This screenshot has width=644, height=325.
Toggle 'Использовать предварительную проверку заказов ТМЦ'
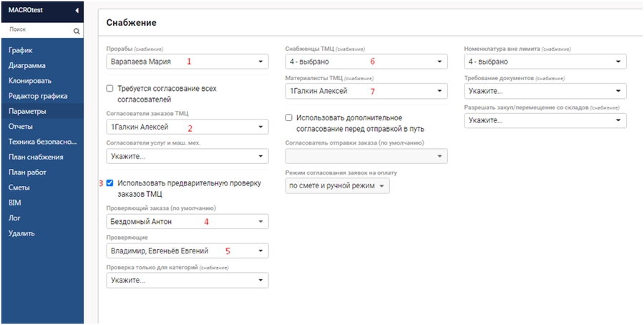[x=110, y=183]
